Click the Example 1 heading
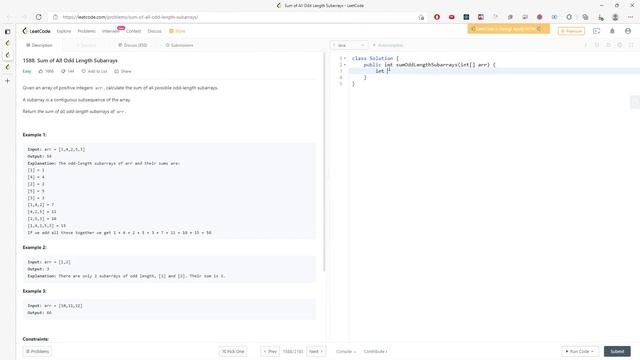This screenshot has width=640, height=360. point(34,135)
